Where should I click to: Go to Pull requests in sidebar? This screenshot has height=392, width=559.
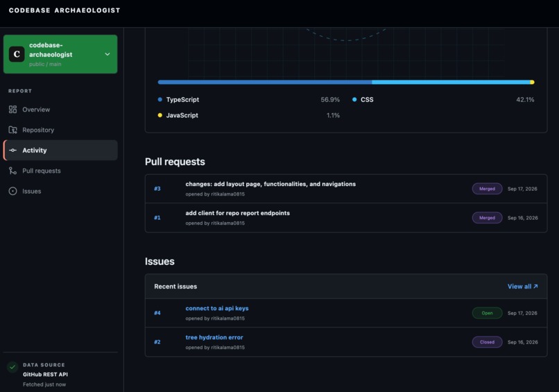point(60,171)
